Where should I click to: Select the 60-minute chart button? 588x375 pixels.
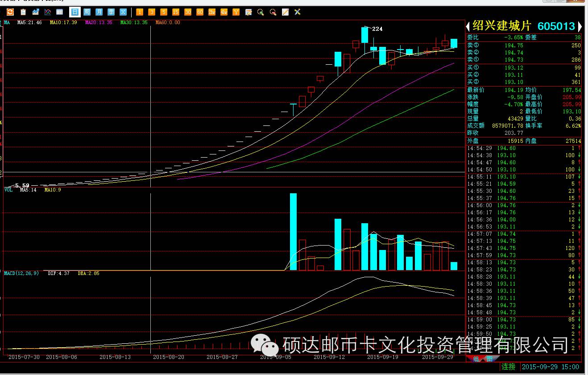coord(200,12)
